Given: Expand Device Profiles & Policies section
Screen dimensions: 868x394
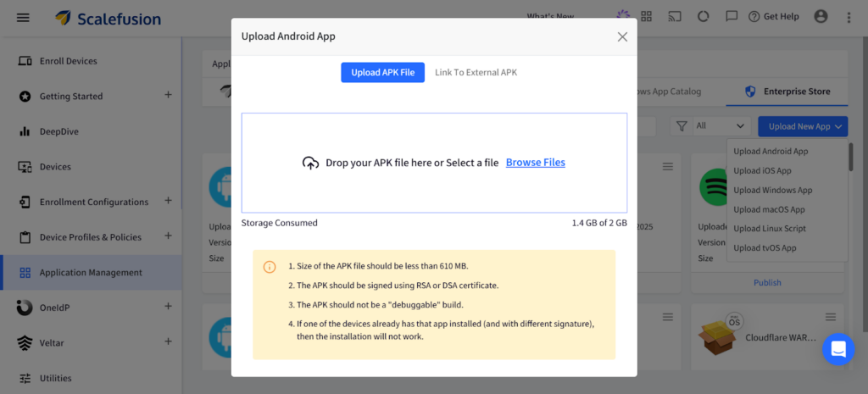Looking at the screenshot, I should (x=168, y=236).
